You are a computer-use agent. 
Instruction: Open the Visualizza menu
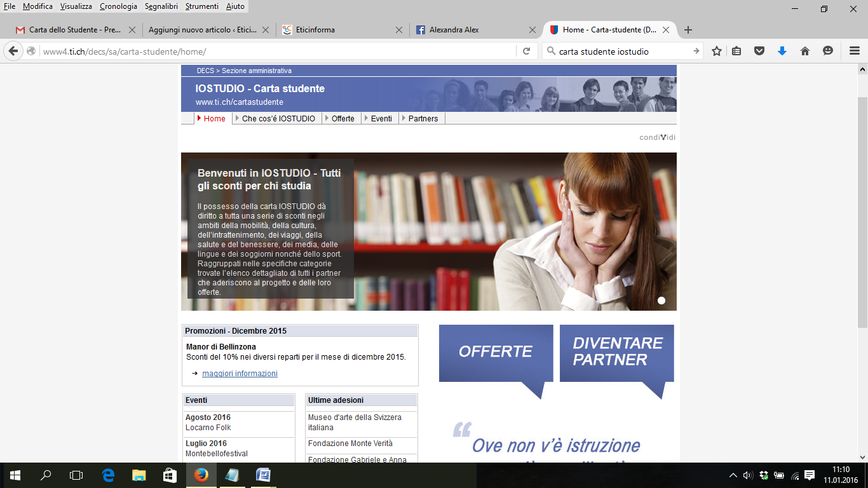pos(76,6)
